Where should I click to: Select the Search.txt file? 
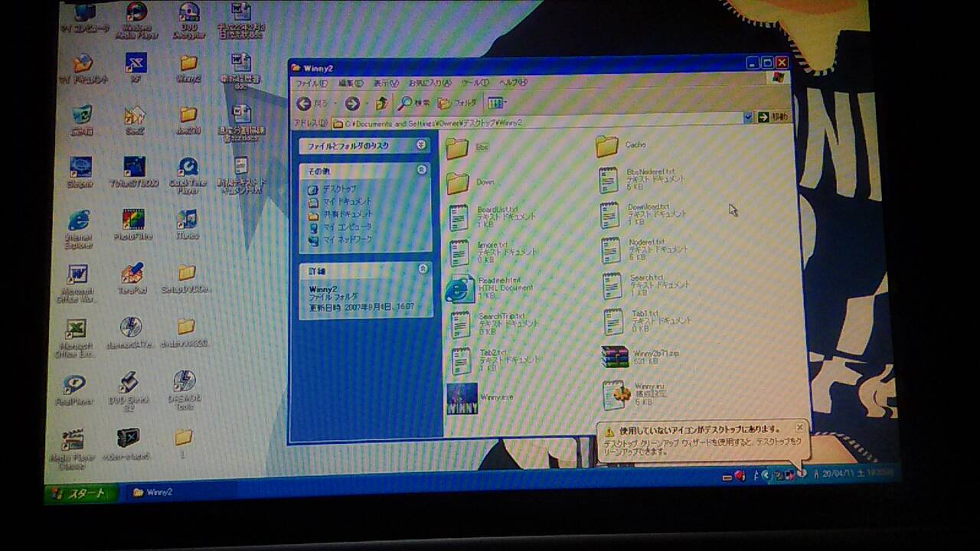612,285
